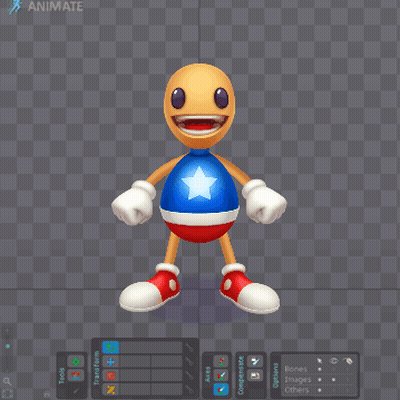Click the Axes panel label
Image resolution: width=400 pixels, height=400 pixels.
pyautogui.click(x=207, y=374)
